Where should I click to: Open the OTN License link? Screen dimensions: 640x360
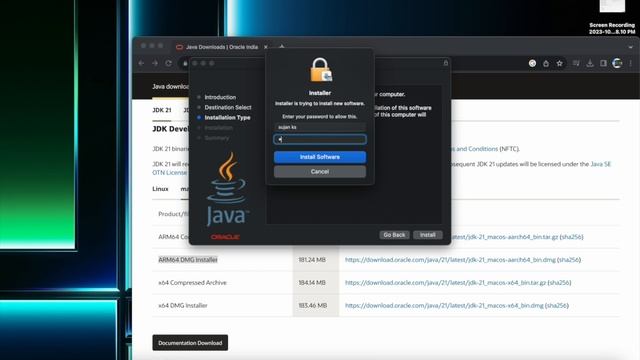(x=169, y=173)
